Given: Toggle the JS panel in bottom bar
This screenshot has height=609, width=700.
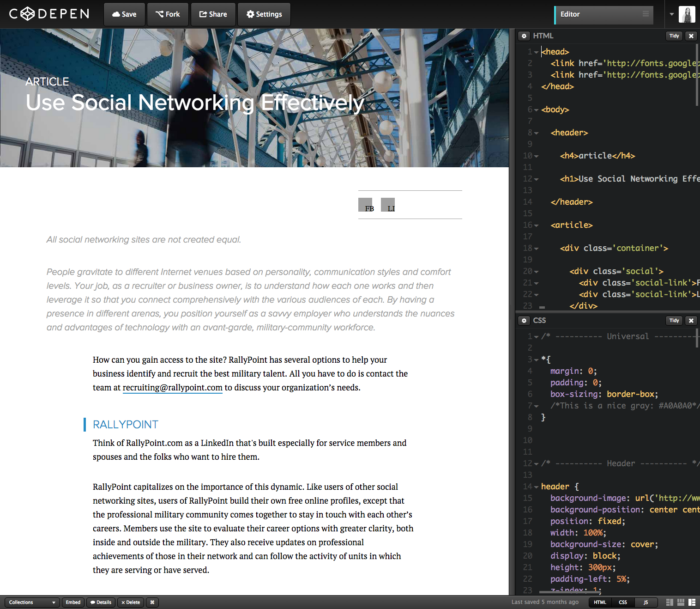Looking at the screenshot, I should (x=646, y=602).
